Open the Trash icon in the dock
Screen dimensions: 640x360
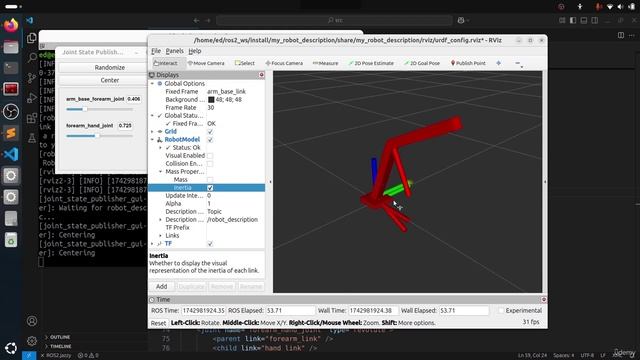point(11,240)
